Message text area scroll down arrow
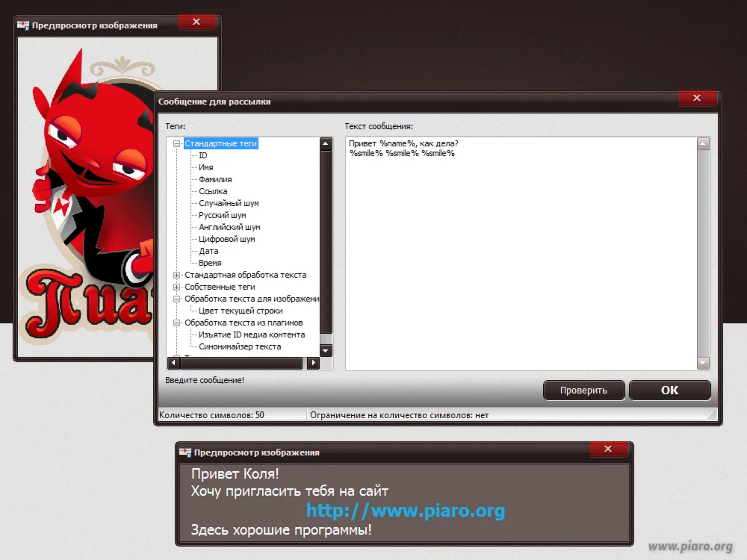Image resolution: width=747 pixels, height=560 pixels. tap(703, 364)
